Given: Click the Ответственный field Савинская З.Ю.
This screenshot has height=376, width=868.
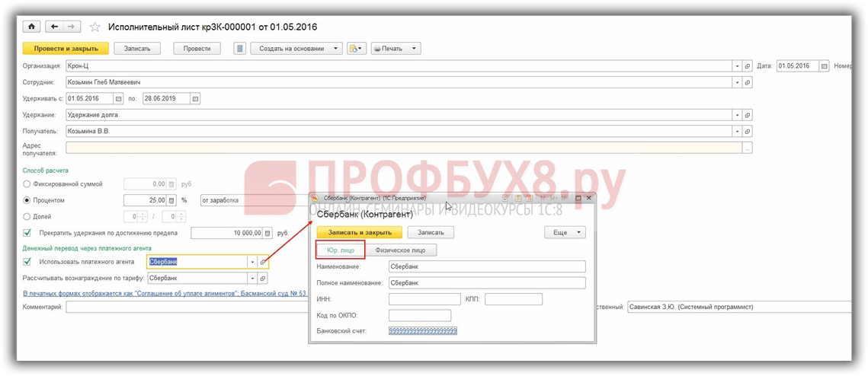Looking at the screenshot, I should click(x=739, y=307).
